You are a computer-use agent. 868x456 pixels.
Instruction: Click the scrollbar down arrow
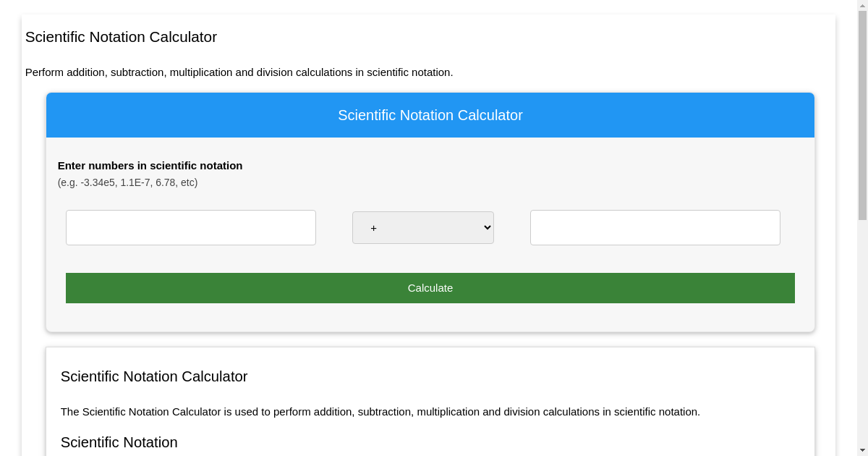point(862,450)
